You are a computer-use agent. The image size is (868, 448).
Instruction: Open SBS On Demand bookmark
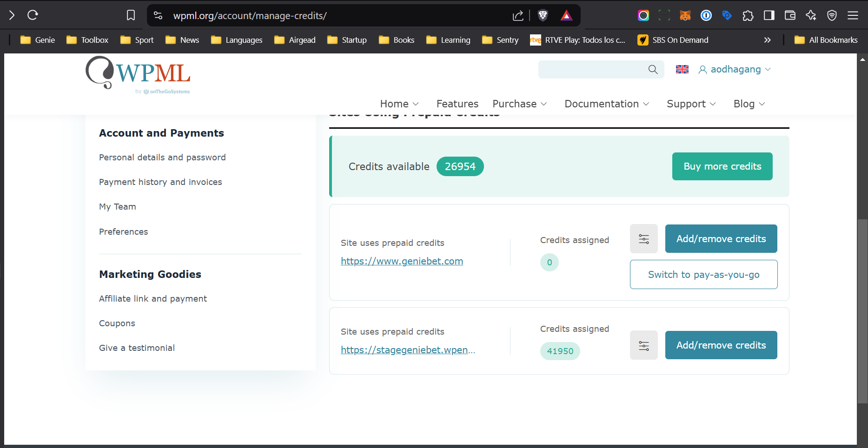pos(673,40)
